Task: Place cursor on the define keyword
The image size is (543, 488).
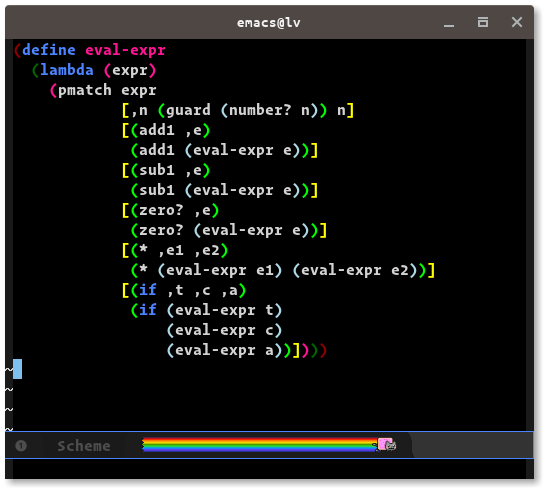Action: click(49, 50)
